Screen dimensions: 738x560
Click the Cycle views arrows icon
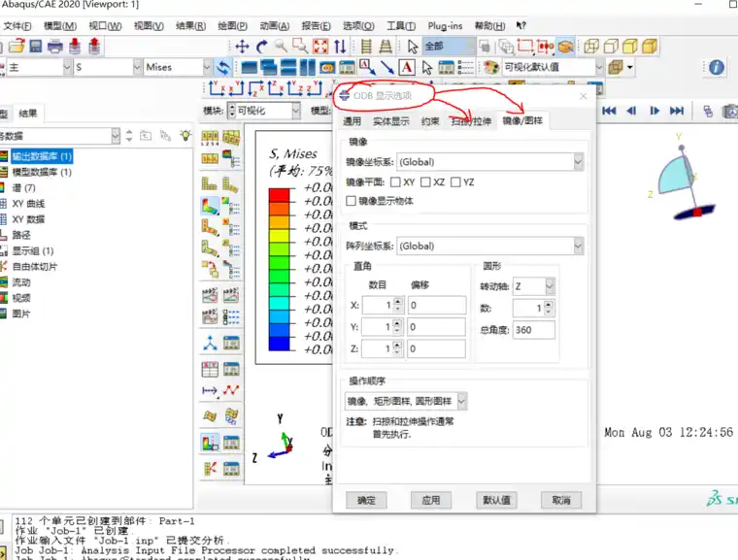(340, 47)
